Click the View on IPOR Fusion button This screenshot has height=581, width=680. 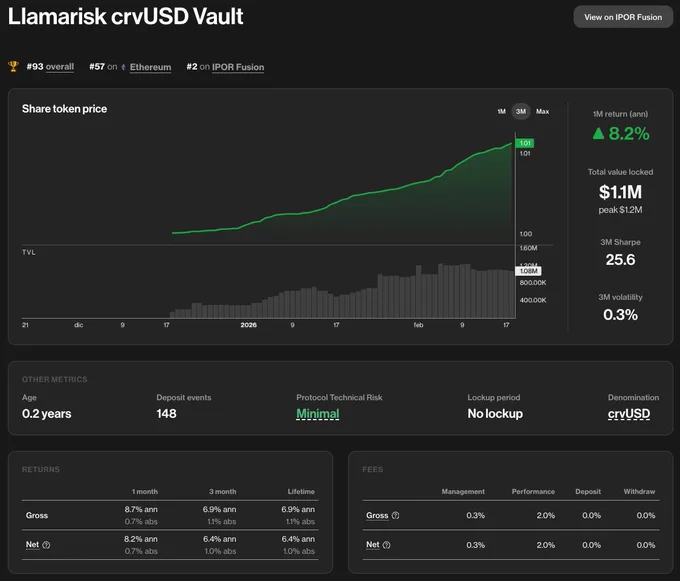click(623, 17)
